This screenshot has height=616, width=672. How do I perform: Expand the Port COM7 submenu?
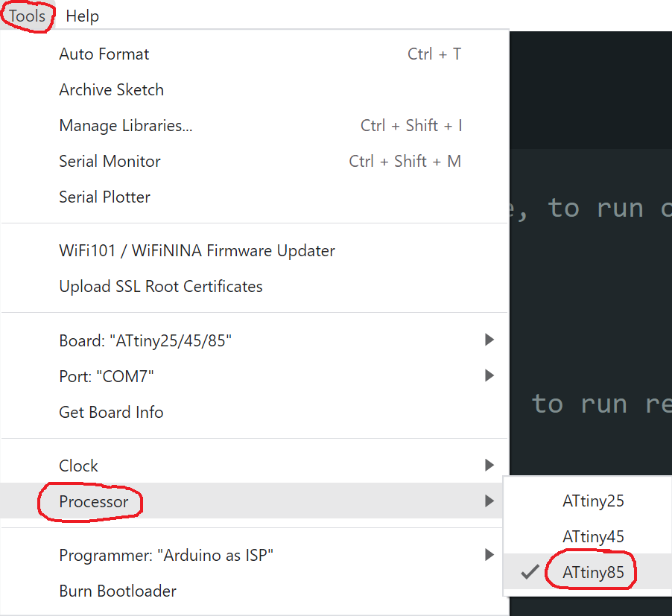point(107,376)
